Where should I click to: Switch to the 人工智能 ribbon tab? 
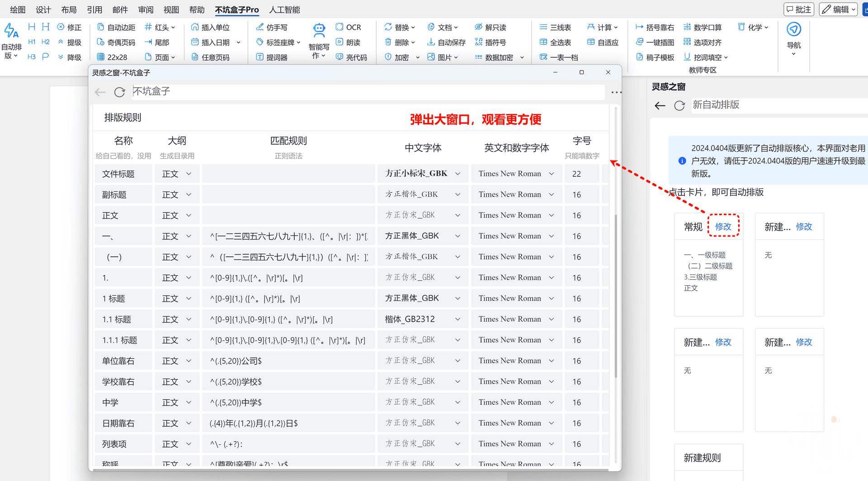[284, 9]
